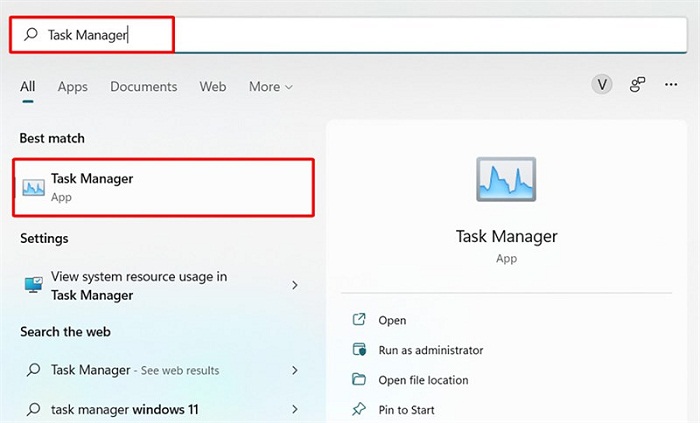Screen dimensions: 700x423
Task: Open the Task Manager best match result
Action: point(163,187)
